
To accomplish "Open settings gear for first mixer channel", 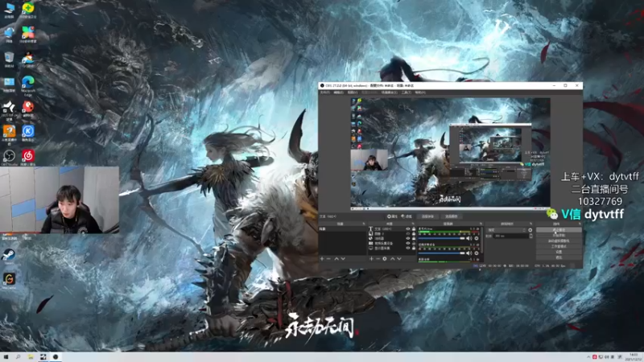I will click(477, 238).
